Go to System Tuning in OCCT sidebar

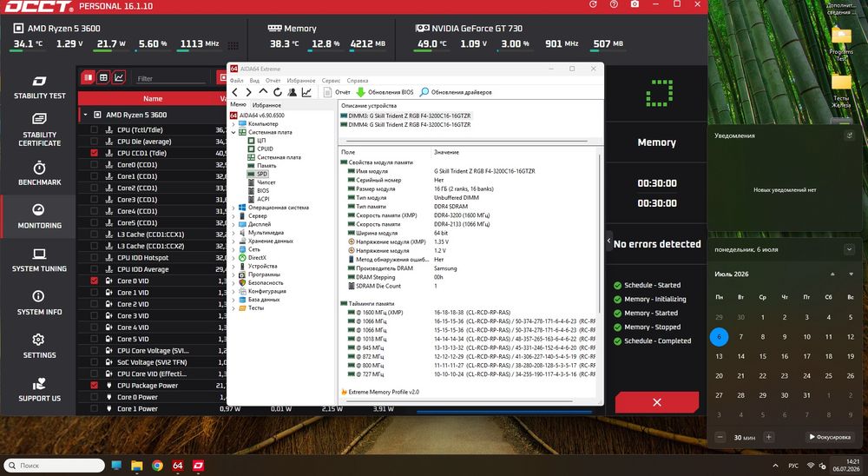pos(39,261)
